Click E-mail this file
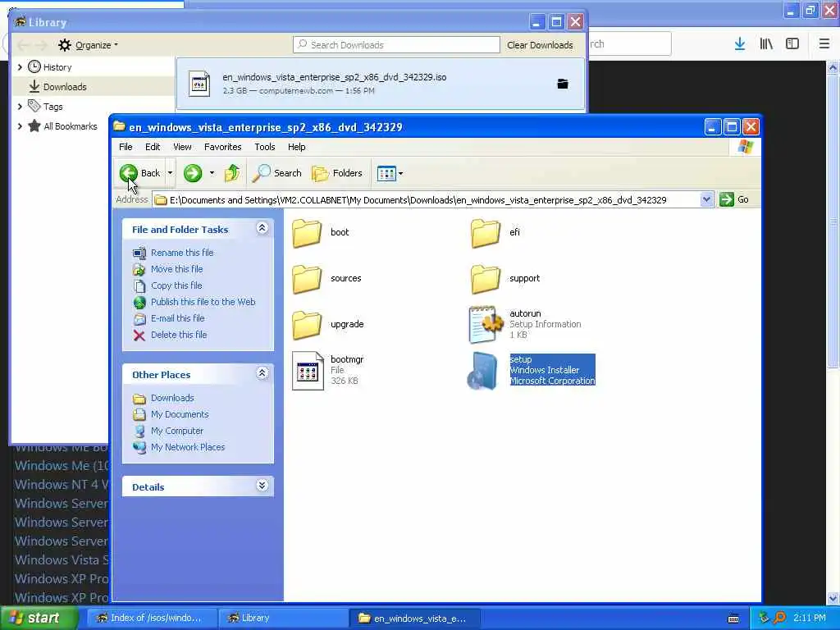Screen dimensions: 840x630 pos(178,318)
